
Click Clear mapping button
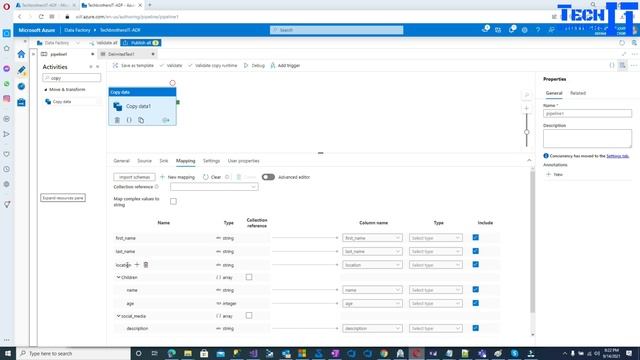212,177
